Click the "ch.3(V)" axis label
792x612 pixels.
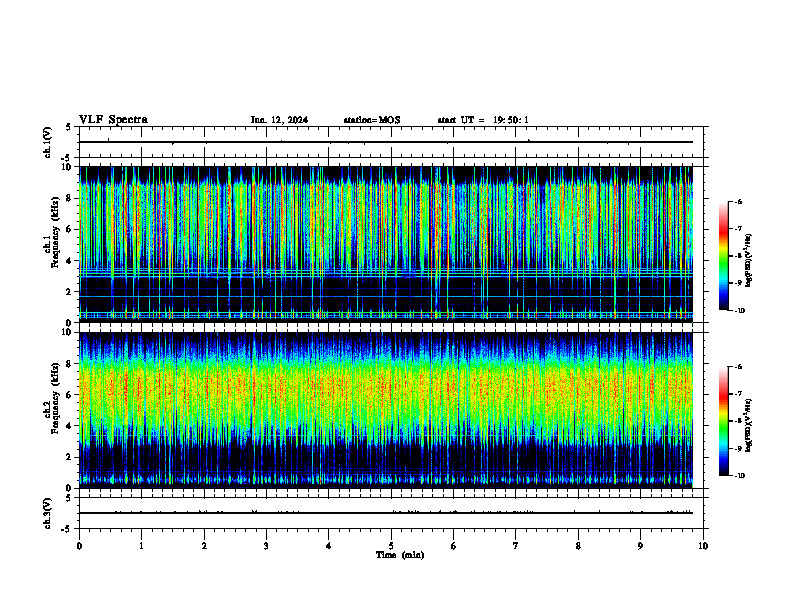click(48, 513)
